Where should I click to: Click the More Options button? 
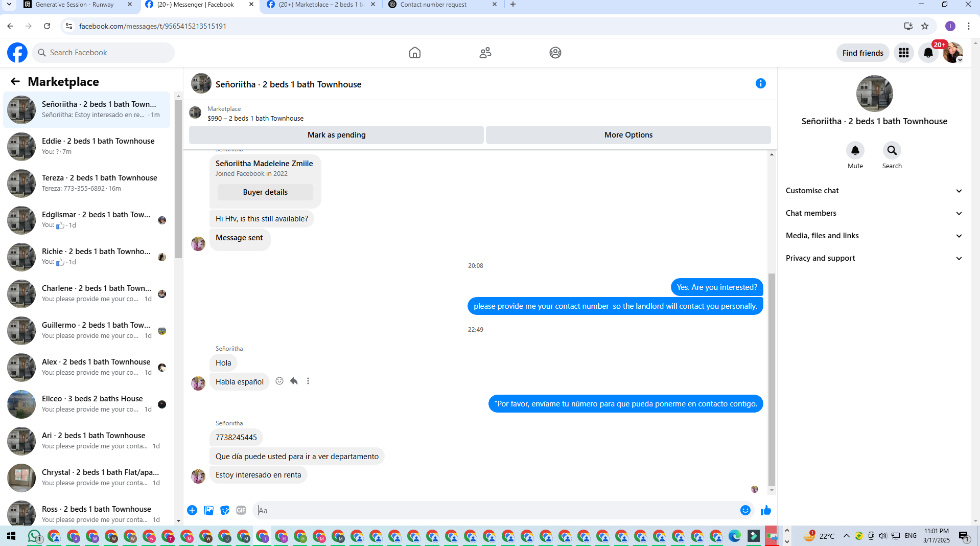[628, 135]
